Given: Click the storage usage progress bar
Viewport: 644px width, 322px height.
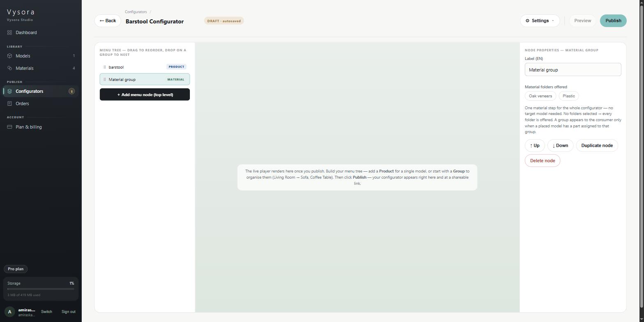Looking at the screenshot, I should 41,289.
